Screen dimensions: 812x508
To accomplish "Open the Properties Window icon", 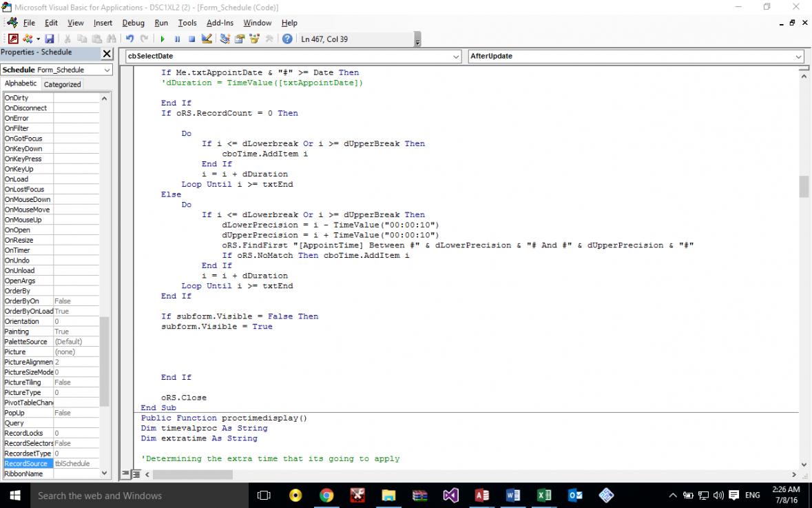I will tap(239, 39).
